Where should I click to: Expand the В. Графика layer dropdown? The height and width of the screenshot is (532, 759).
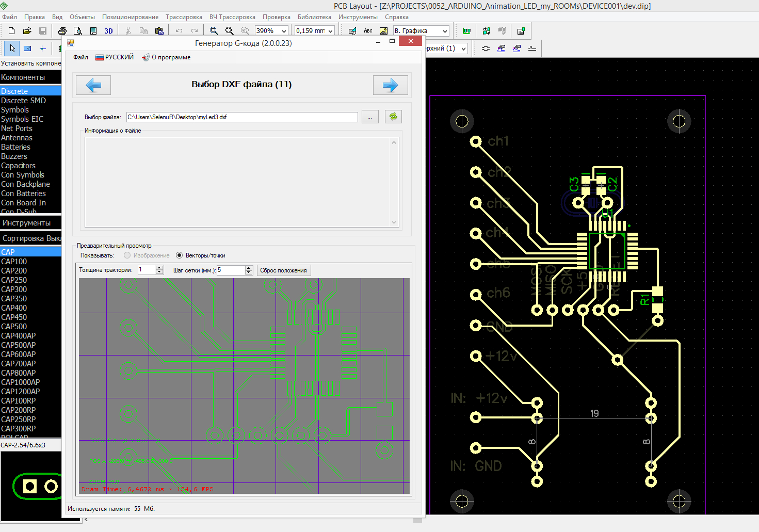[444, 31]
